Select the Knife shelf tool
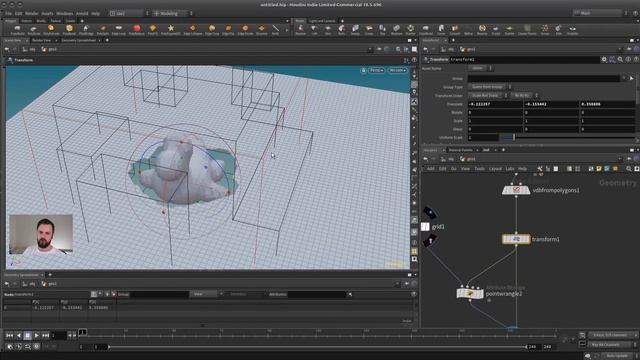This screenshot has height=360, width=640. [x=276, y=30]
